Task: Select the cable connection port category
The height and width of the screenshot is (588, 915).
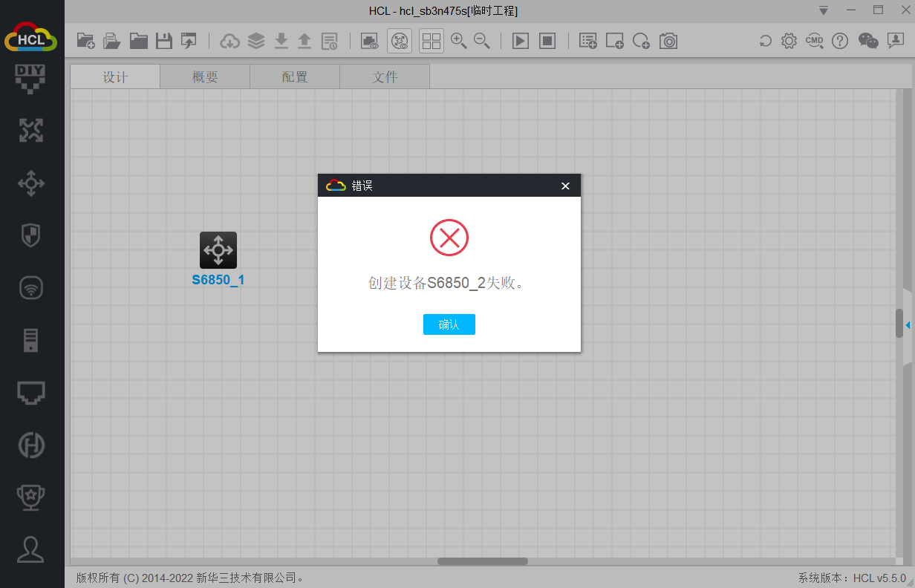Action: (x=30, y=393)
